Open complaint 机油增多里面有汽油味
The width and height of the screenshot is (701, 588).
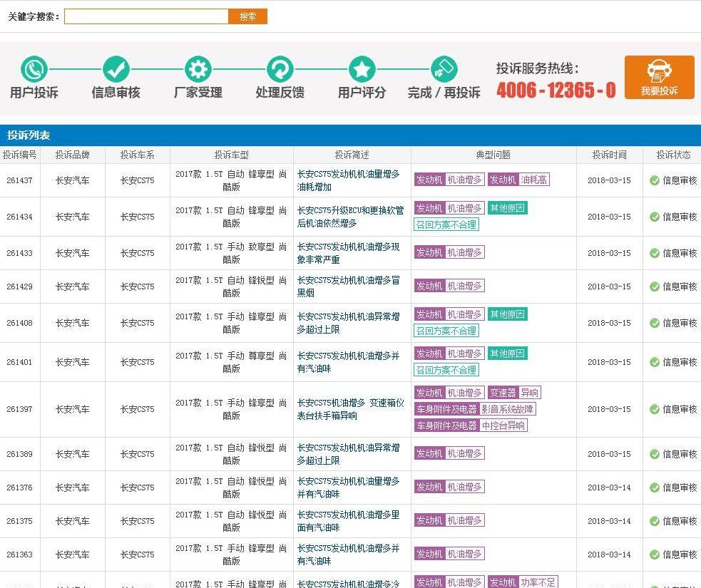click(x=348, y=521)
